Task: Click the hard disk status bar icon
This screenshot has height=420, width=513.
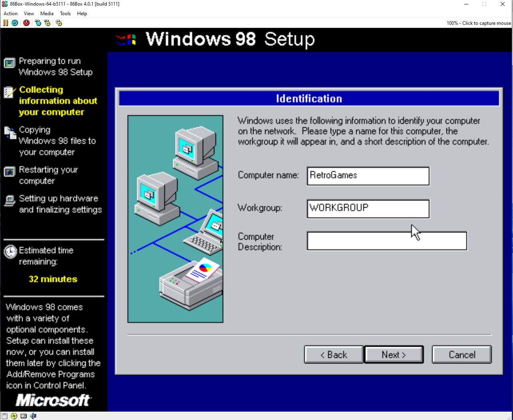Action: pos(24,416)
